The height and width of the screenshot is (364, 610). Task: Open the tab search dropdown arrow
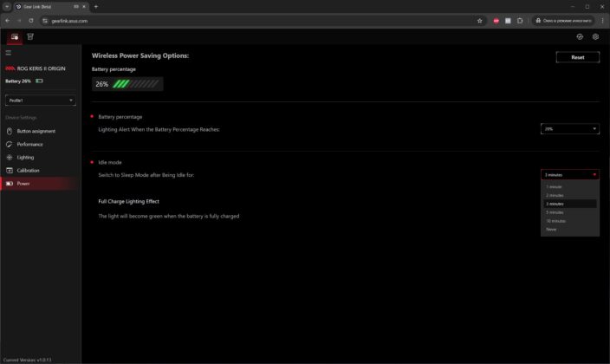(7, 7)
